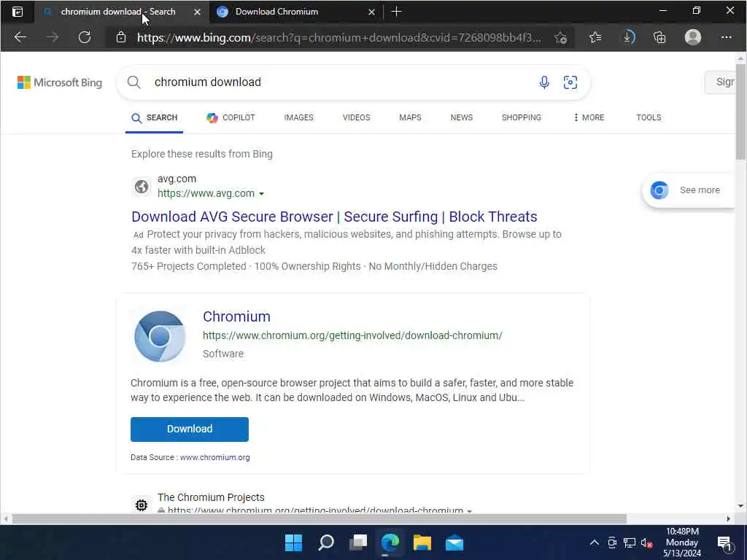Click the site lock icon in address bar
The width and height of the screenshot is (747, 560).
(121, 37)
